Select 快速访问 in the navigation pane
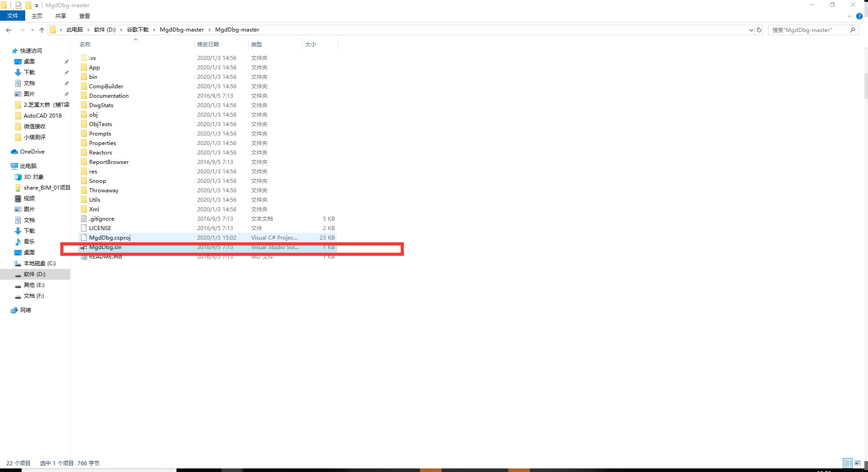The height and width of the screenshot is (472, 868). (x=31, y=51)
